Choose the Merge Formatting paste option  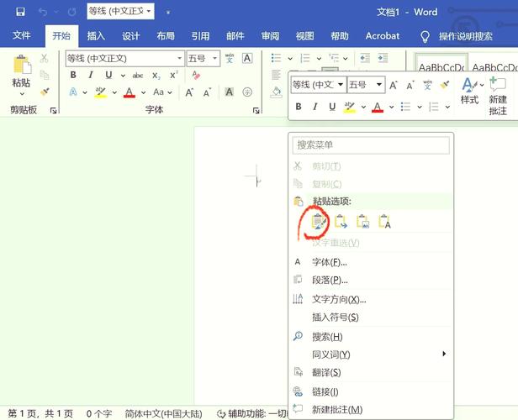tap(341, 222)
